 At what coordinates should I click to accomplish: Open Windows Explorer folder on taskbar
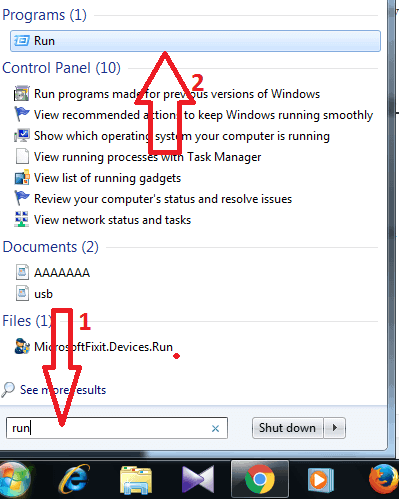(x=136, y=480)
